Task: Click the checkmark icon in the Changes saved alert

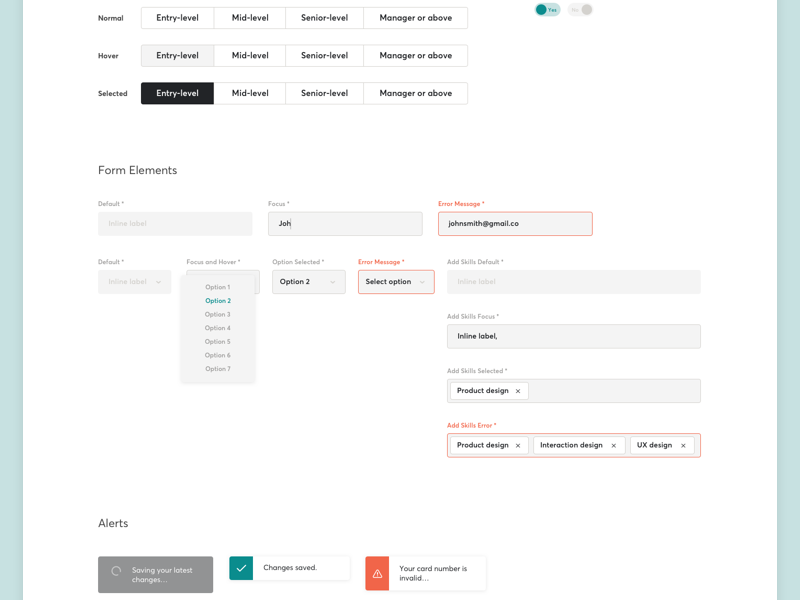Action: tap(240, 567)
